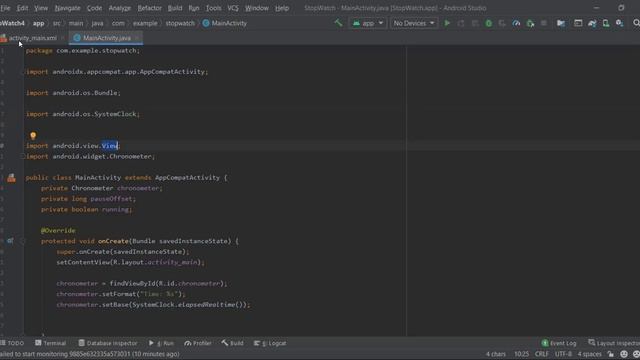Viewport: 640px width, 360px height.
Task: Sync project with Gradle files elephant icon
Action: (592, 23)
